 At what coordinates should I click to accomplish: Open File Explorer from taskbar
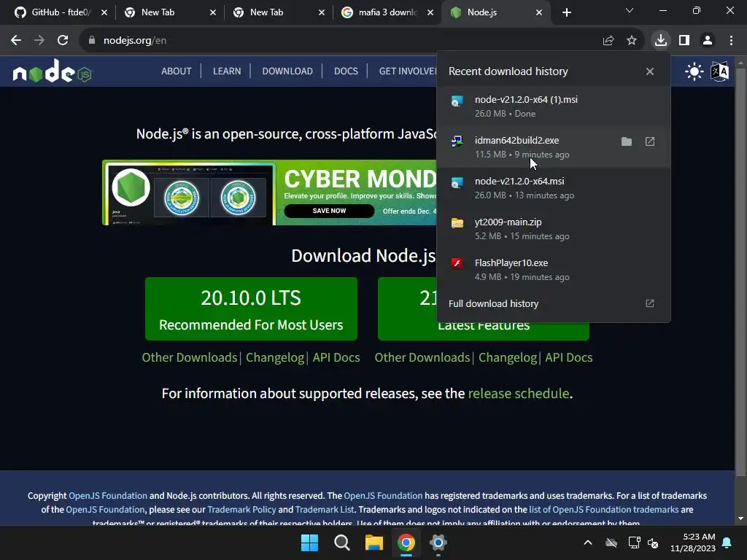374,542
